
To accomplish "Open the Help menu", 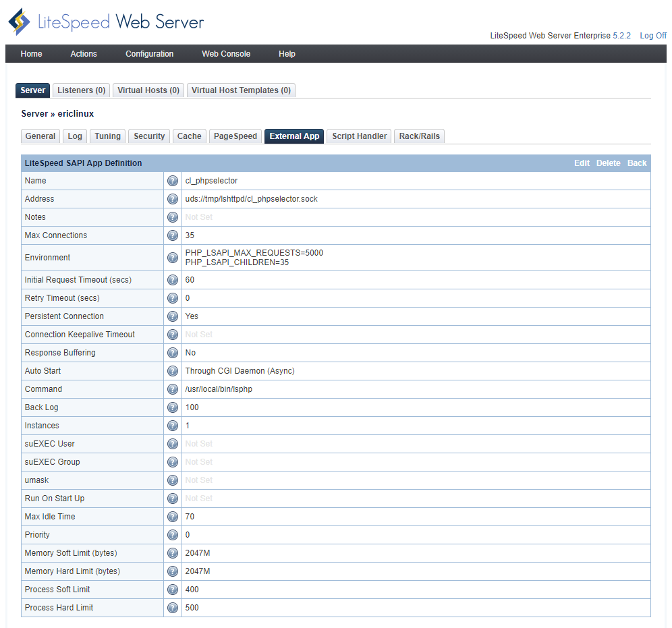I will [287, 53].
